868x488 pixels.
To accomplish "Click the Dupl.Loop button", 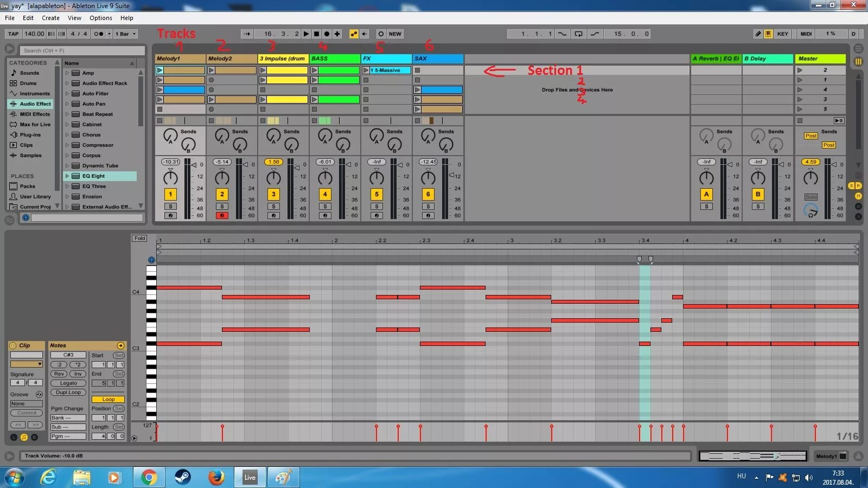I will [68, 392].
